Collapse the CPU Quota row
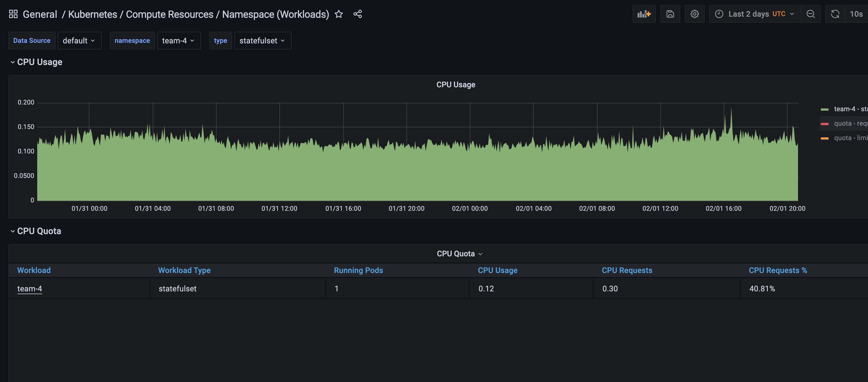This screenshot has width=868, height=382. tap(36, 231)
